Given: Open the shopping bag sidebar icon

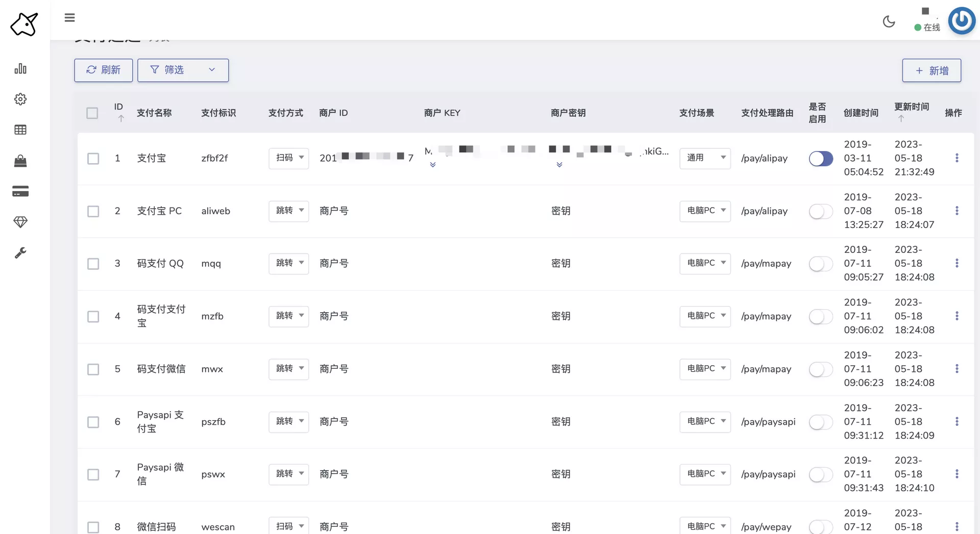Looking at the screenshot, I should 20,161.
